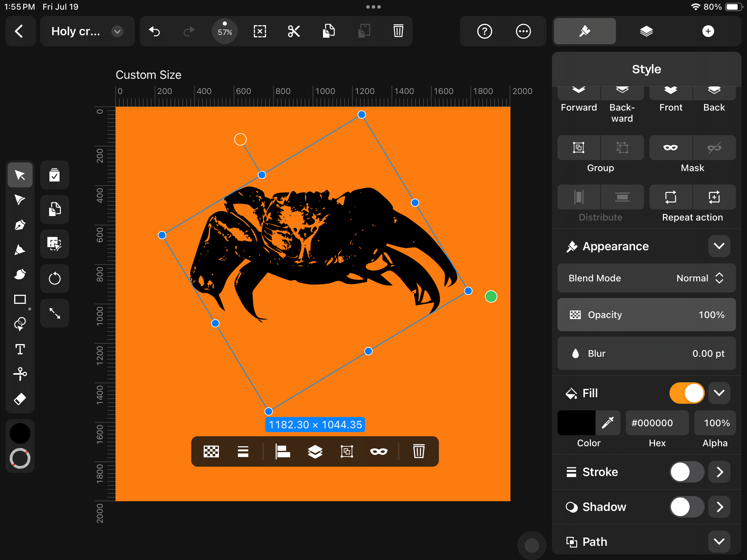Enable the Shadow toggle
The height and width of the screenshot is (560, 747).
point(686,507)
